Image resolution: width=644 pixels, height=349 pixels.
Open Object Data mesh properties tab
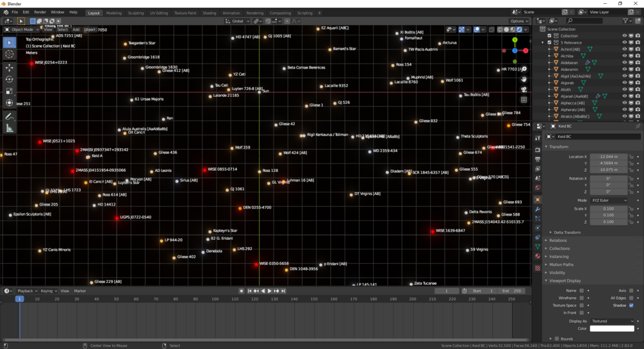tap(538, 246)
